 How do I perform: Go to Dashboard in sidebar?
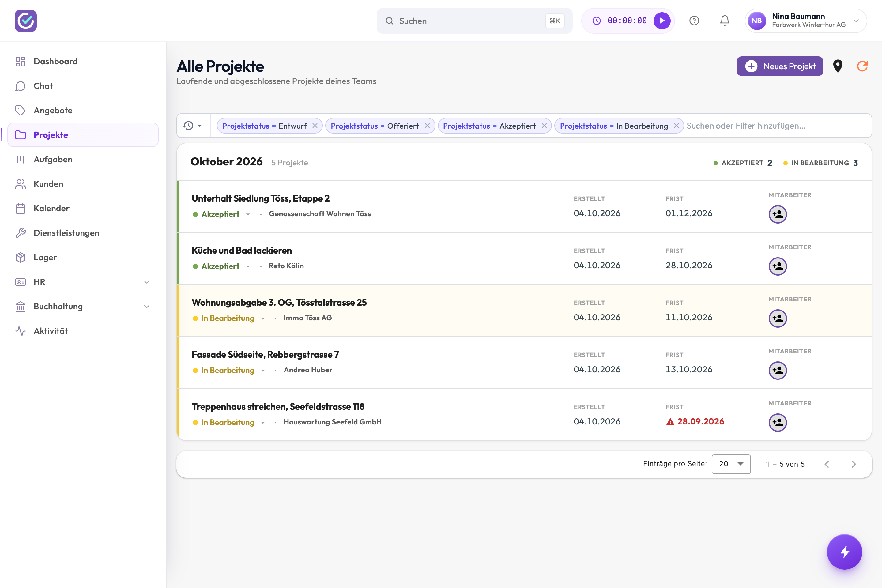pos(83,62)
